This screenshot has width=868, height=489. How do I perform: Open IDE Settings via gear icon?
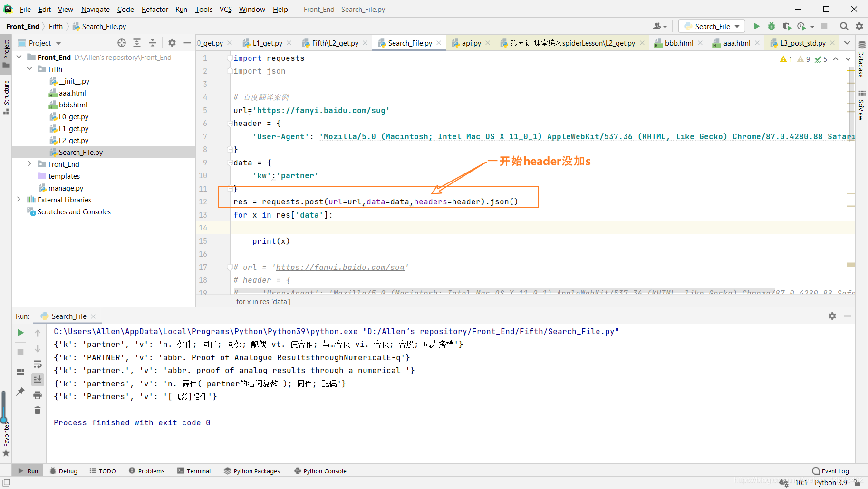point(859,26)
